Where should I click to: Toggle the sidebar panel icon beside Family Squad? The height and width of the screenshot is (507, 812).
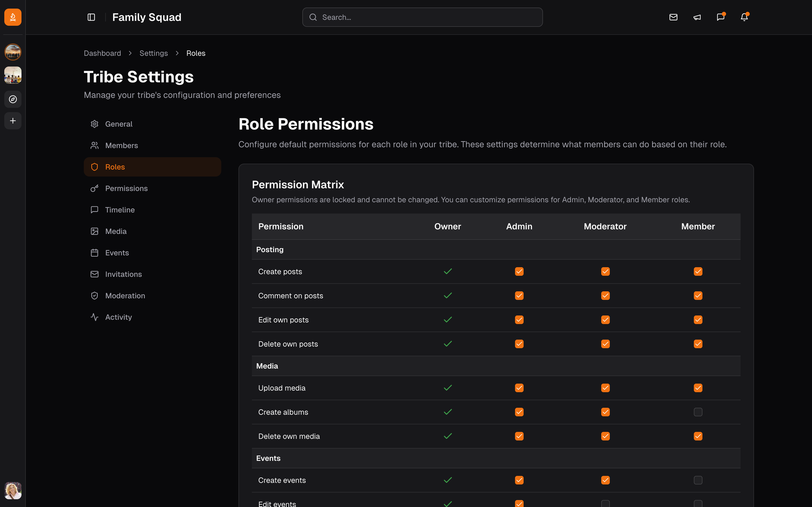click(x=91, y=17)
